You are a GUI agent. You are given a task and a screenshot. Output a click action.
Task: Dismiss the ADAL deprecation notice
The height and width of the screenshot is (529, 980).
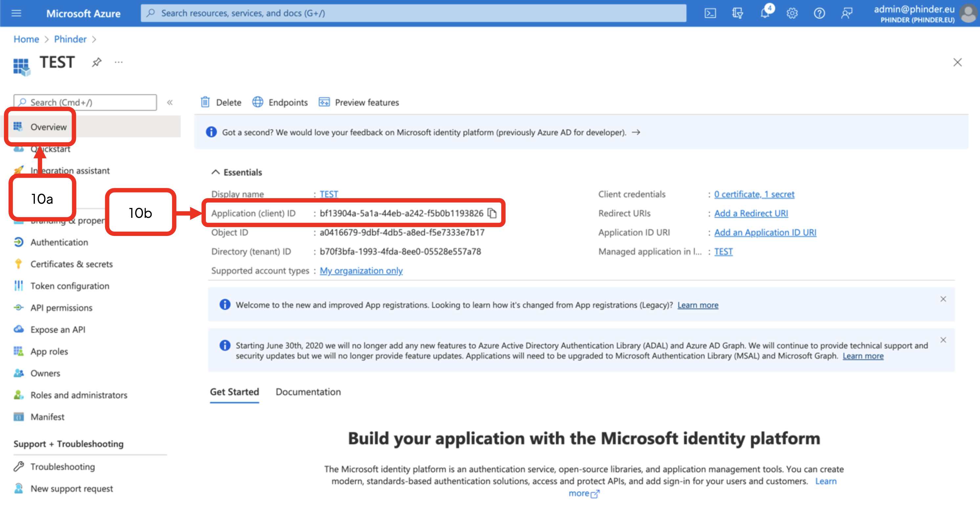[x=943, y=340]
